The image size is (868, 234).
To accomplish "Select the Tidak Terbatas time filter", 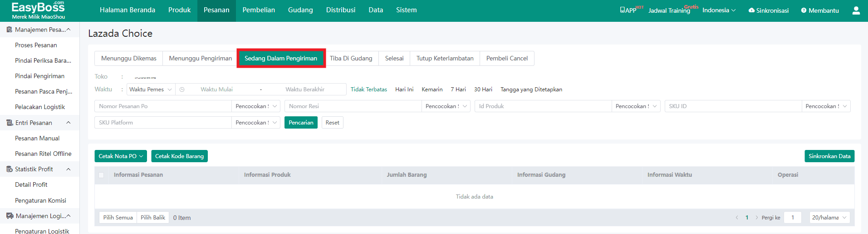I will 369,90.
